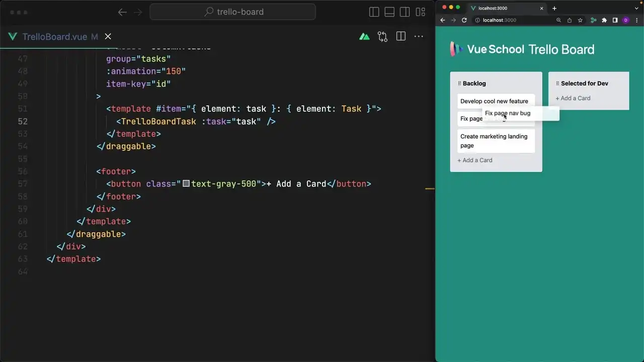This screenshot has height=362, width=644.
Task: Click the closing draggable tag on line 61
Action: point(96,234)
